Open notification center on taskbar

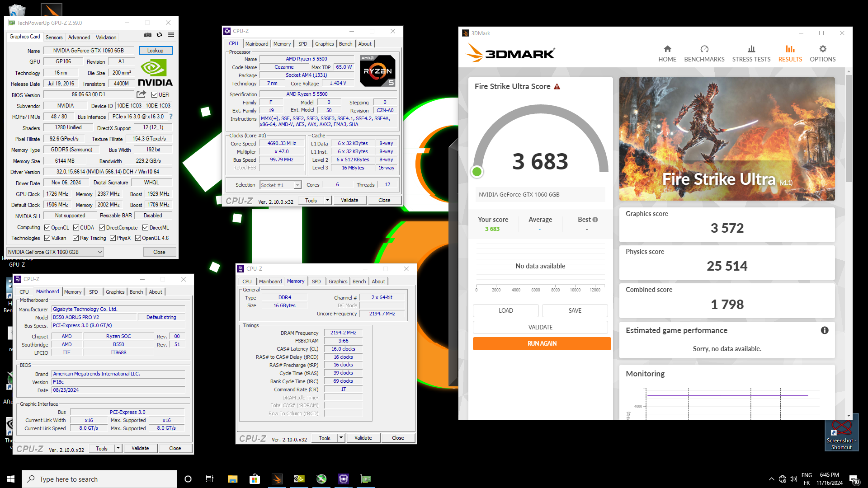click(854, 479)
